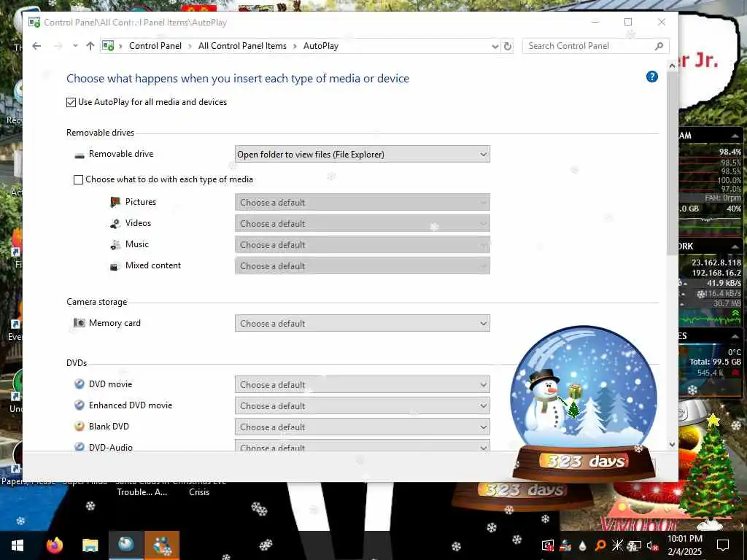Viewport: 747px width, 560px height.
Task: Open File Explorer from the taskbar
Action: [90, 545]
